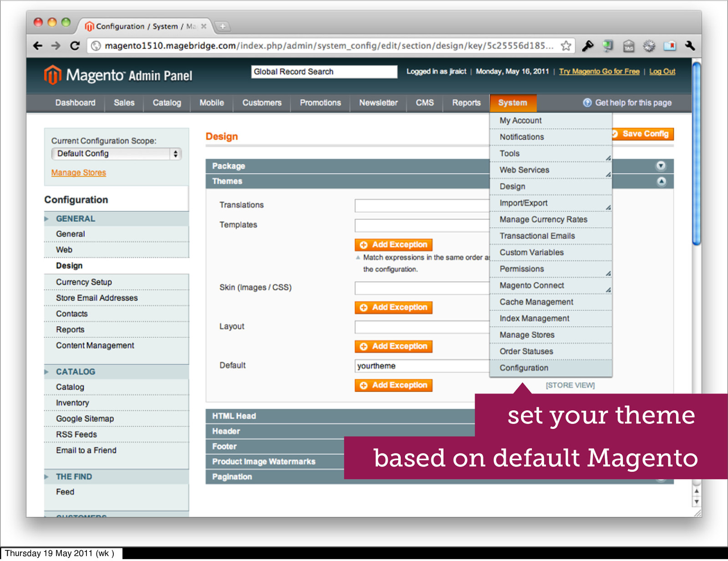728x561 pixels.
Task: Click the browser address bar URL
Action: [x=329, y=46]
